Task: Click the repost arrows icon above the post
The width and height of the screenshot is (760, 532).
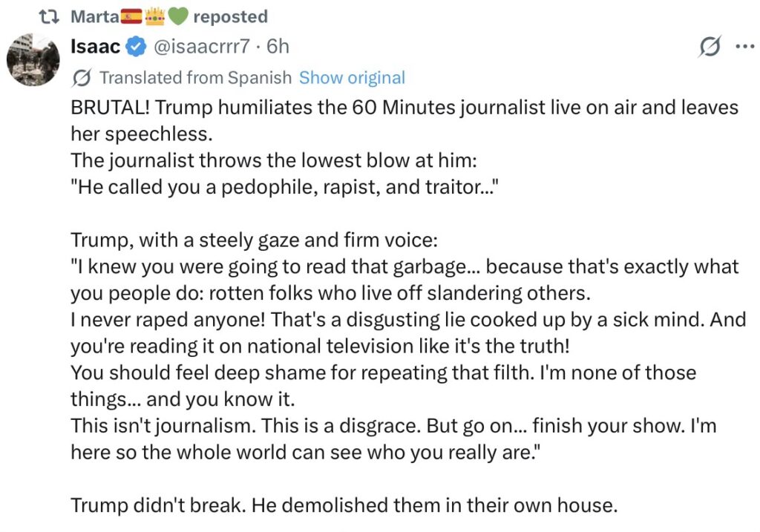Action: point(55,16)
